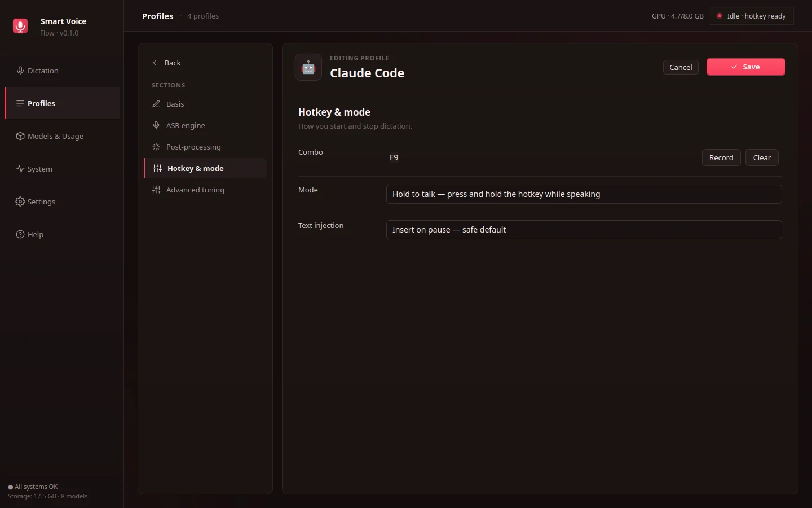
Task: Click the Profiles header title
Action: [158, 16]
